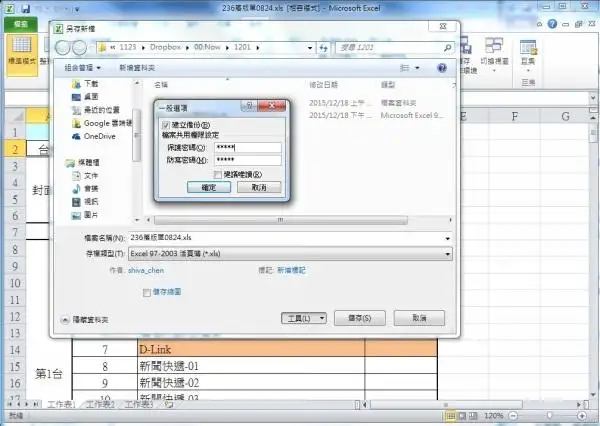Toggle the create backup checkbox in General Options
This screenshot has width=600, height=426.
point(166,125)
